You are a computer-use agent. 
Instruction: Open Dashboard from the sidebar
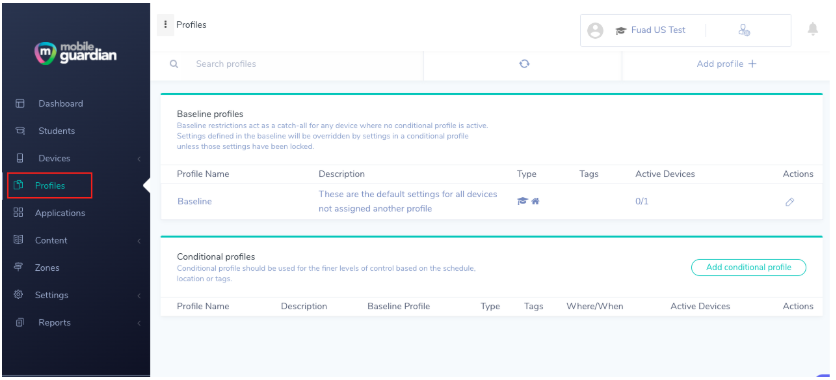pos(61,103)
